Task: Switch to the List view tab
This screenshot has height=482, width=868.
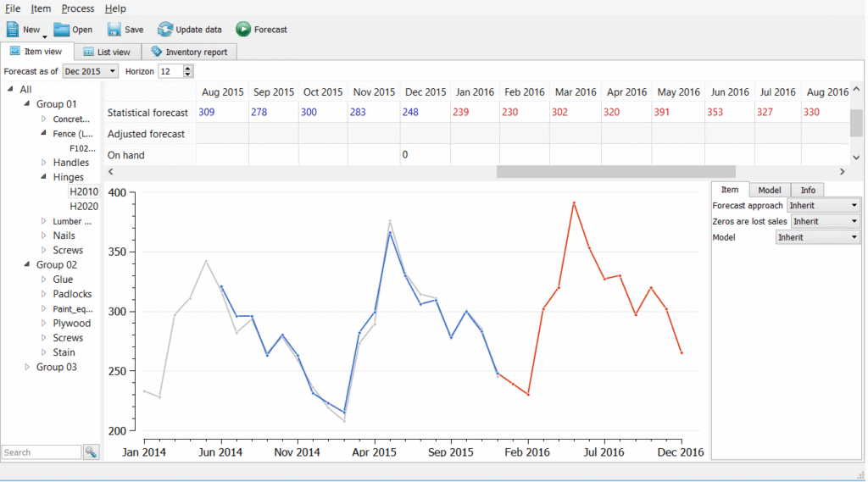Action: pyautogui.click(x=106, y=53)
